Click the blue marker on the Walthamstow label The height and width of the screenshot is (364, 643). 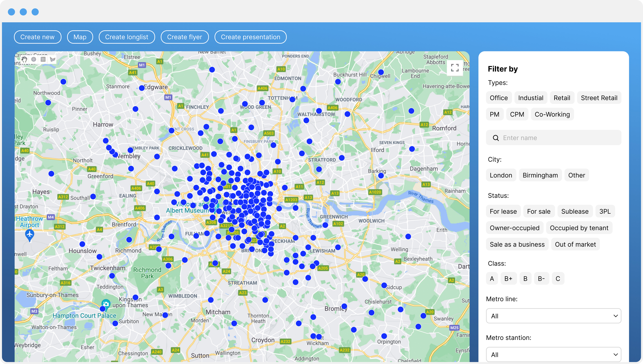(319, 111)
